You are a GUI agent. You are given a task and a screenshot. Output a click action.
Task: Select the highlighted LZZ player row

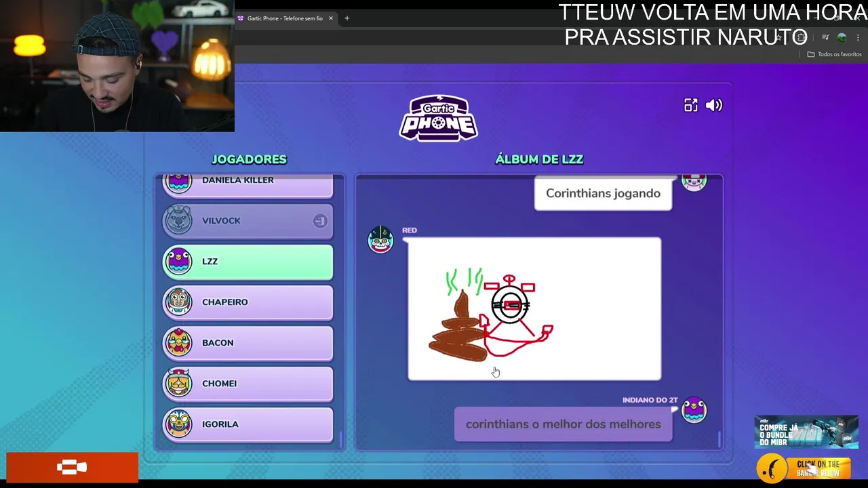click(248, 262)
